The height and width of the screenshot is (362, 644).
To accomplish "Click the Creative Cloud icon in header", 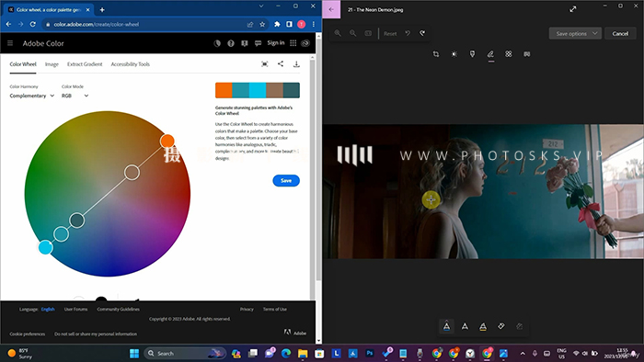I will (305, 43).
